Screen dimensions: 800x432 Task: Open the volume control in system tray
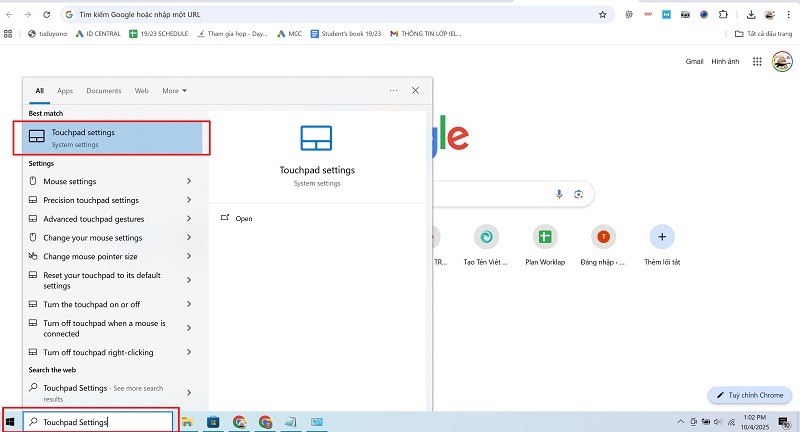pyautogui.click(x=718, y=422)
